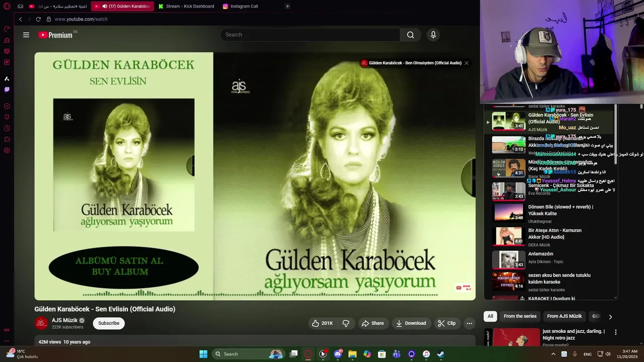Subscribe to AJS Müzik
This screenshot has height=362, width=644.
109,323
